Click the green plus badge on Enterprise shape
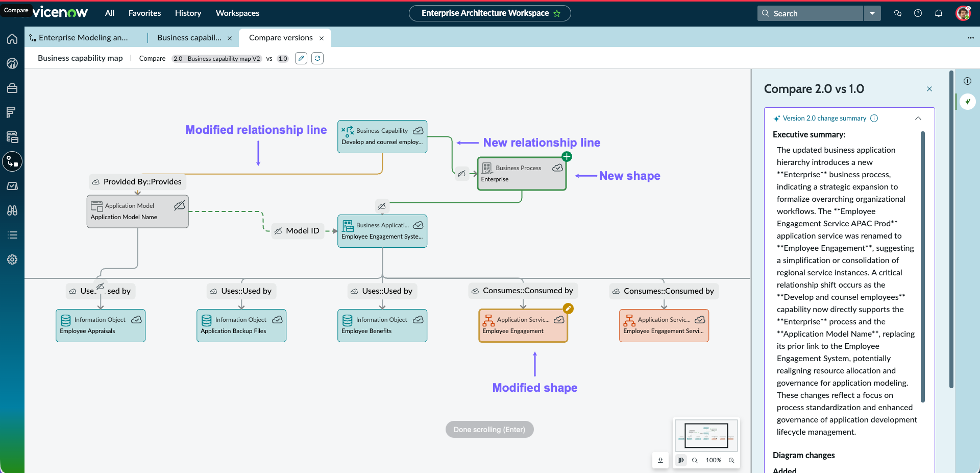 (x=567, y=157)
